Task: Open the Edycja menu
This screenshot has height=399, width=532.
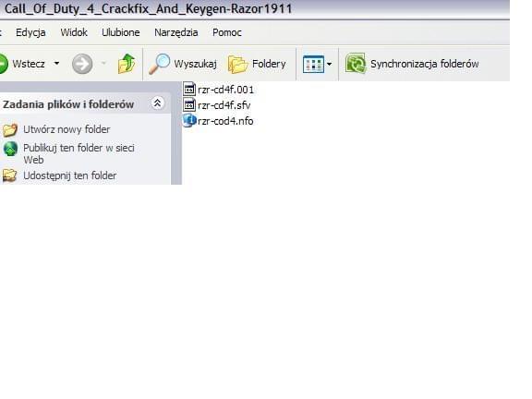Action: 30,32
